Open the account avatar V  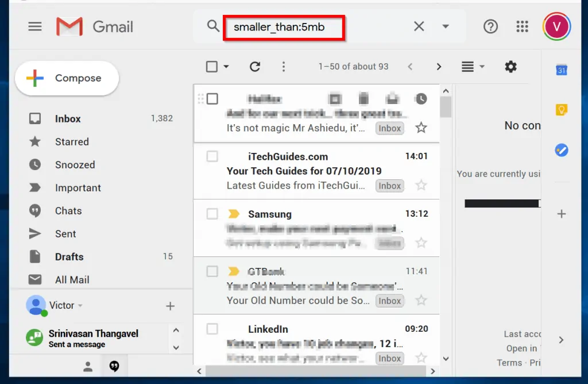(x=557, y=26)
